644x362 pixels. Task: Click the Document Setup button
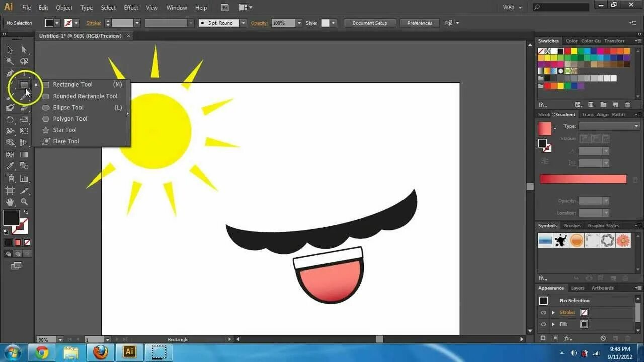pos(370,23)
